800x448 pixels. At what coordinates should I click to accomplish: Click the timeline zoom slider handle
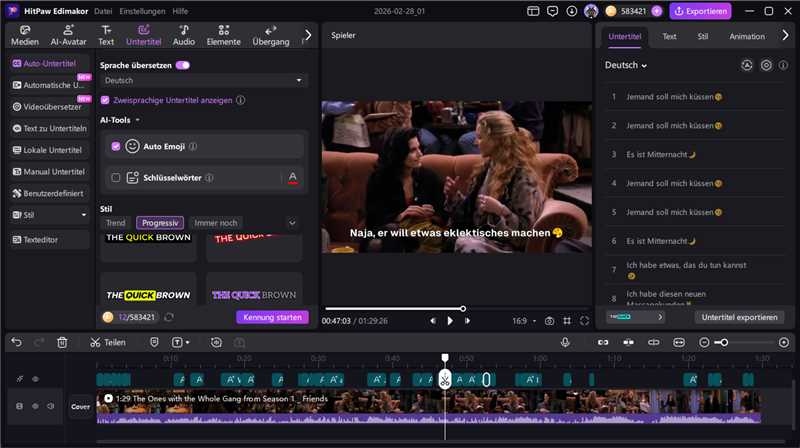(722, 342)
